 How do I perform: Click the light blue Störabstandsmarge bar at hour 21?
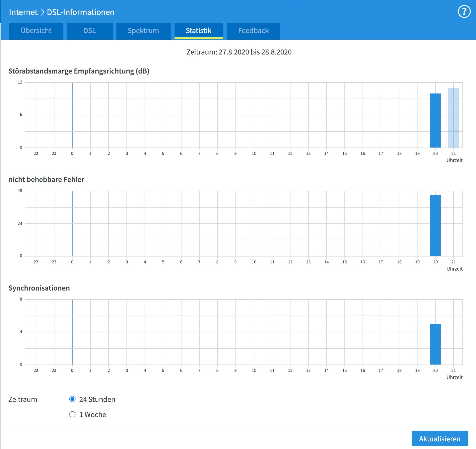point(453,118)
